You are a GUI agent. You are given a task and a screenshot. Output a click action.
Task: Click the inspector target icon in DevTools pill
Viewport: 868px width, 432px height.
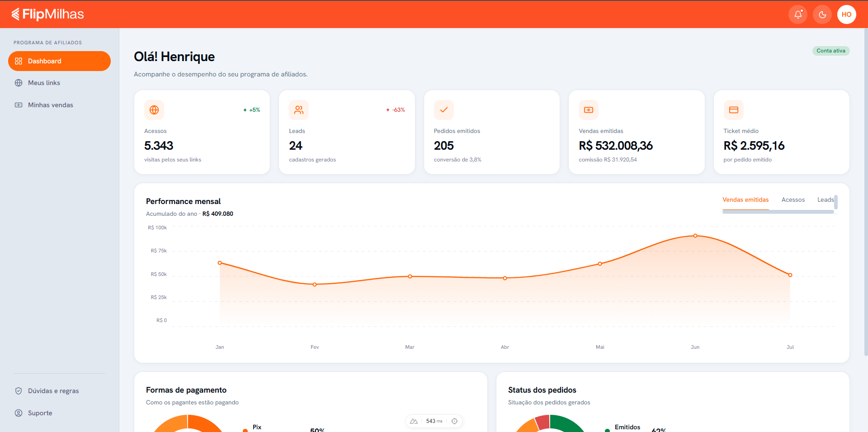455,421
